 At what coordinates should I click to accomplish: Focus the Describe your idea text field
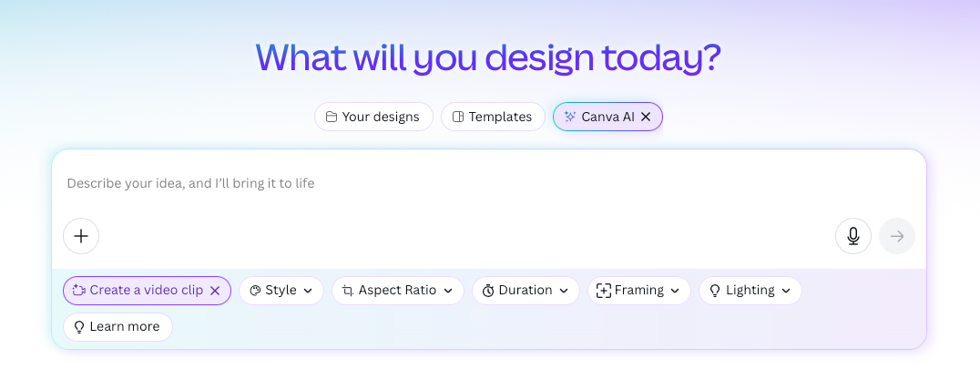489,184
